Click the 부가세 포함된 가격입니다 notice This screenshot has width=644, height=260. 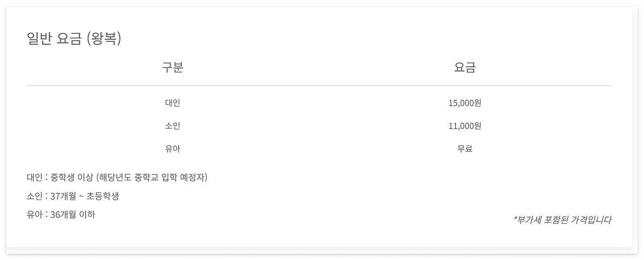point(562,220)
